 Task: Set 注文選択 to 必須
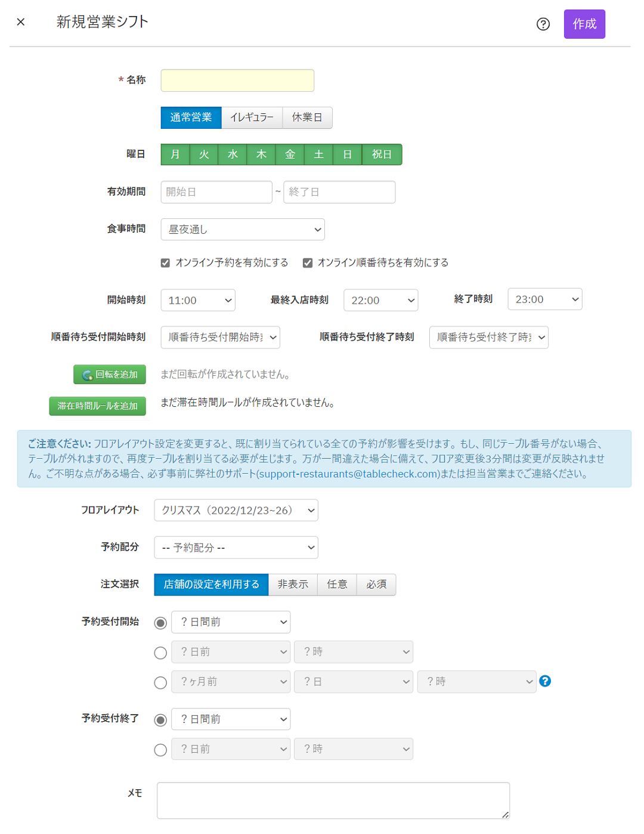pos(376,585)
